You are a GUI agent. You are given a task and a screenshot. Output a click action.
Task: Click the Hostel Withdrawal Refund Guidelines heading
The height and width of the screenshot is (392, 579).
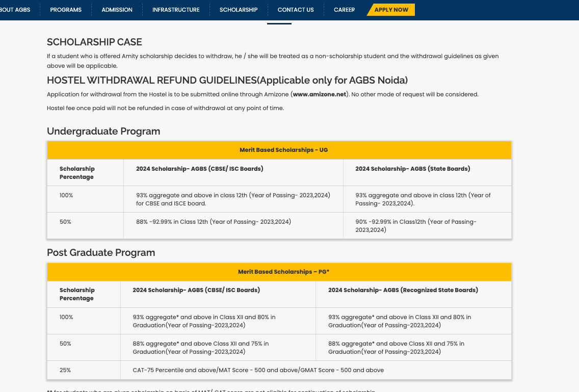[227, 81]
